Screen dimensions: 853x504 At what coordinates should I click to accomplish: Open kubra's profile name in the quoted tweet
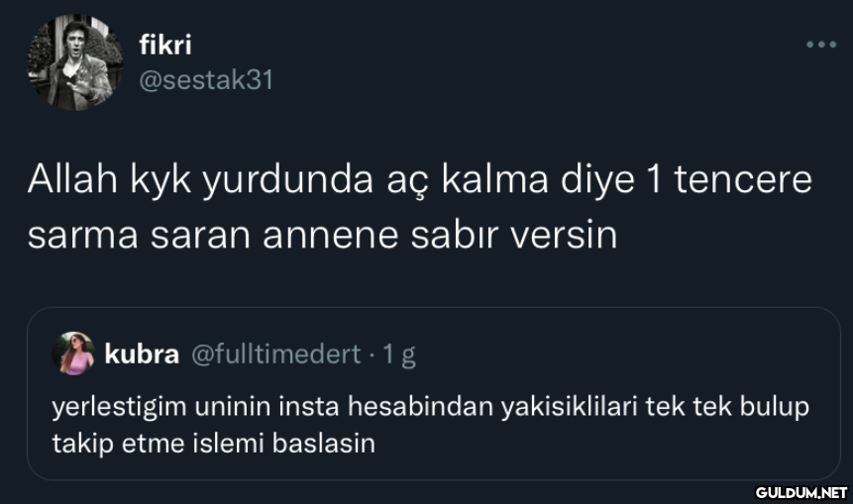pos(142,354)
